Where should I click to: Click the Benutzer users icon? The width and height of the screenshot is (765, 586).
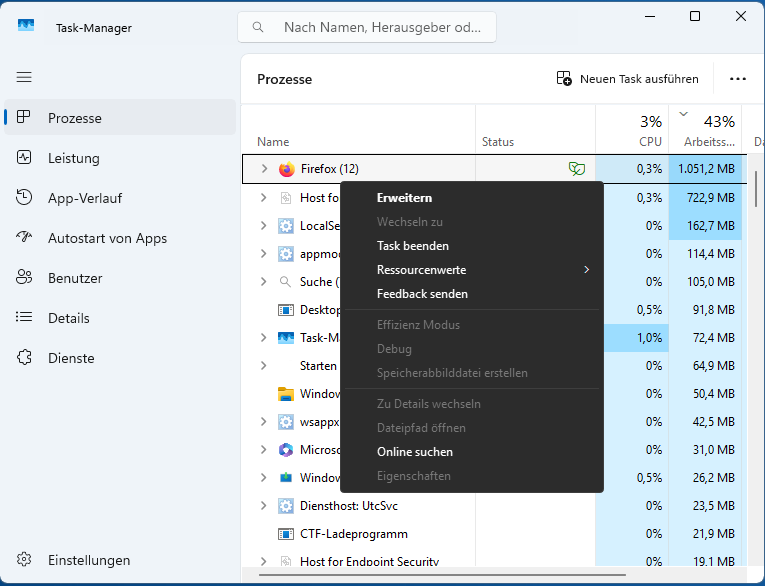pyautogui.click(x=24, y=277)
